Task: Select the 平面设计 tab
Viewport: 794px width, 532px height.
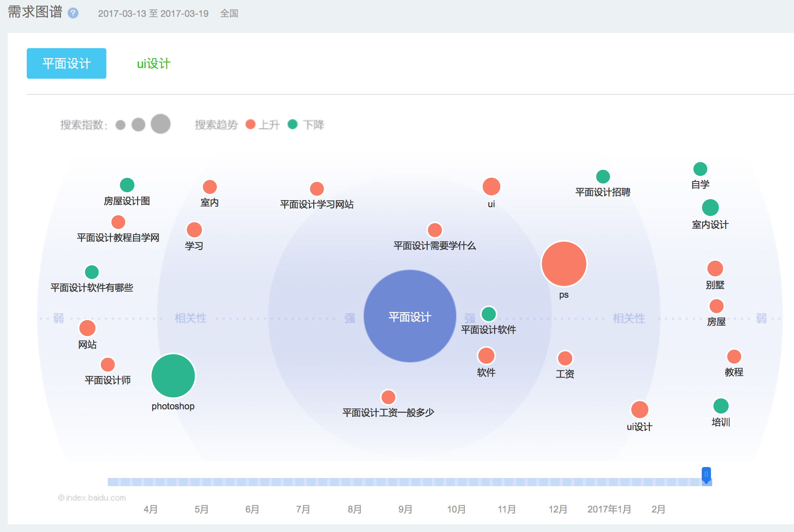Action: tap(67, 63)
